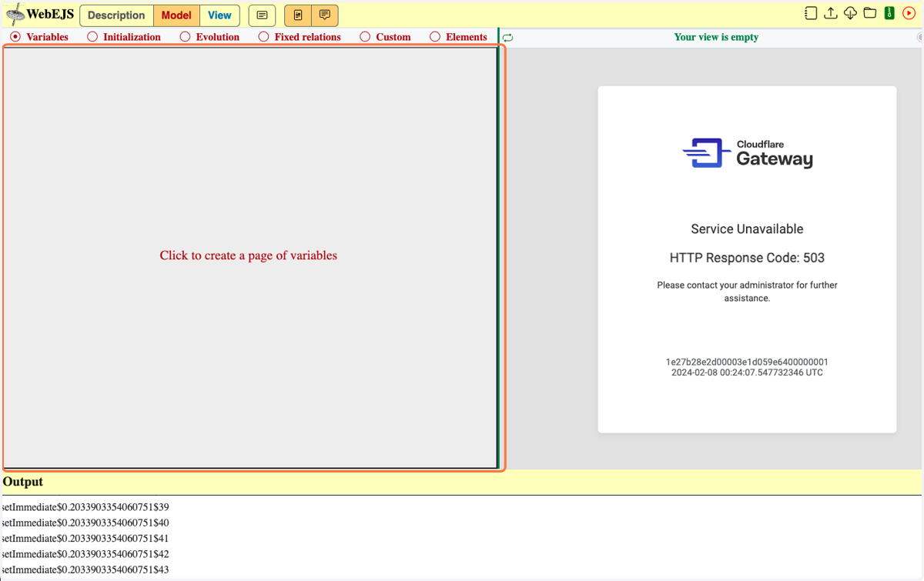Switch to the View tab
Viewport: 924px width, 581px height.
[x=219, y=15]
